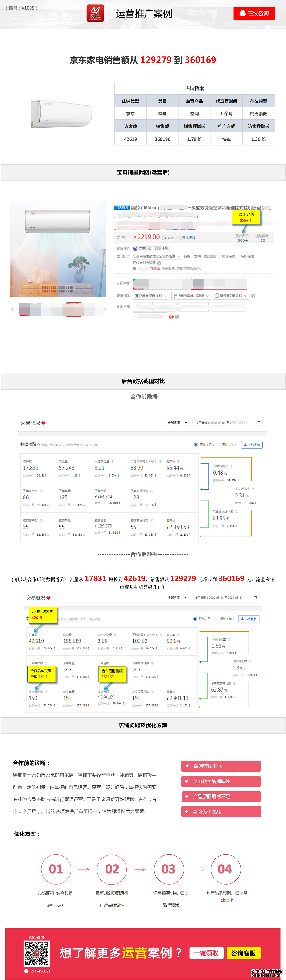Click calendar icon beside 2020-02-29 date range
The image size is (286, 980).
258,423
